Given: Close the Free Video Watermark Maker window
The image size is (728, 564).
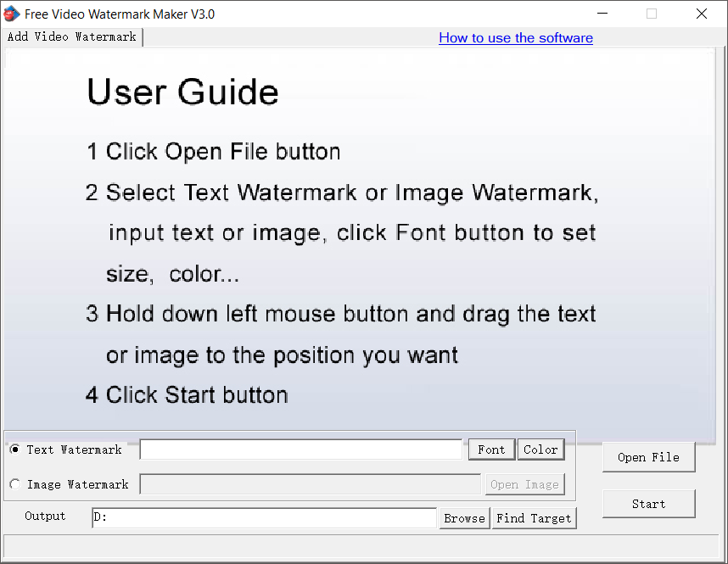Looking at the screenshot, I should 701,14.
